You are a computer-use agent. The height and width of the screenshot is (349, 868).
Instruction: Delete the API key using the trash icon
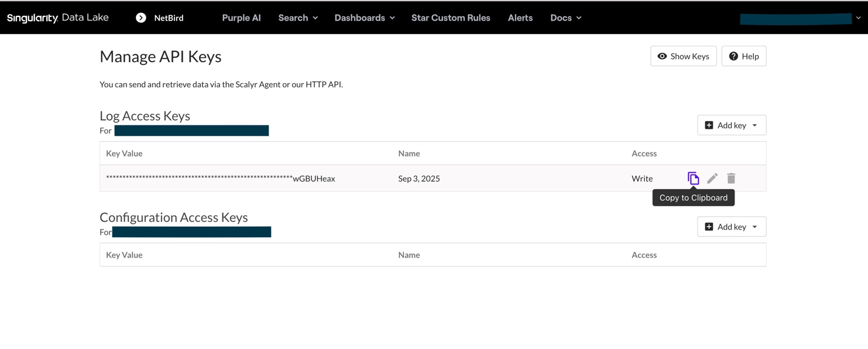pyautogui.click(x=731, y=178)
